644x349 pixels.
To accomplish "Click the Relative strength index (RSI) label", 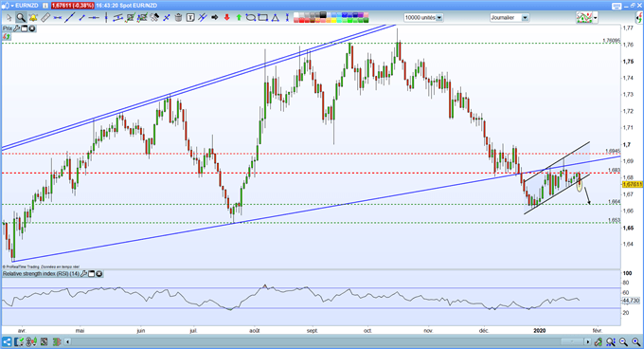I will [x=41, y=274].
